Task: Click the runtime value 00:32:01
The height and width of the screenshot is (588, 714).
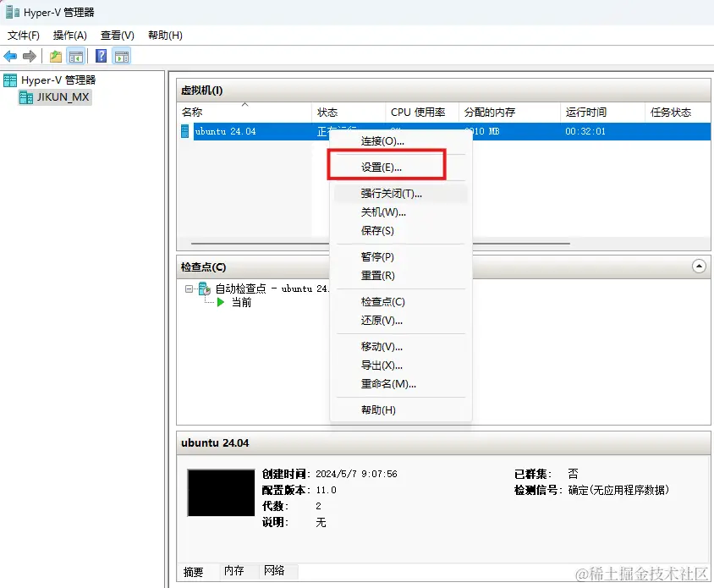Action: click(x=585, y=131)
